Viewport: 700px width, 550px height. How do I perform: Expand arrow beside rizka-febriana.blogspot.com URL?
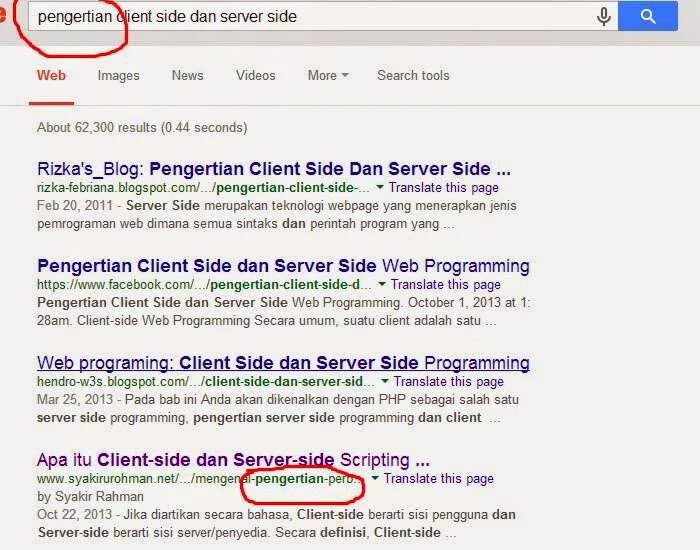pyautogui.click(x=380, y=187)
